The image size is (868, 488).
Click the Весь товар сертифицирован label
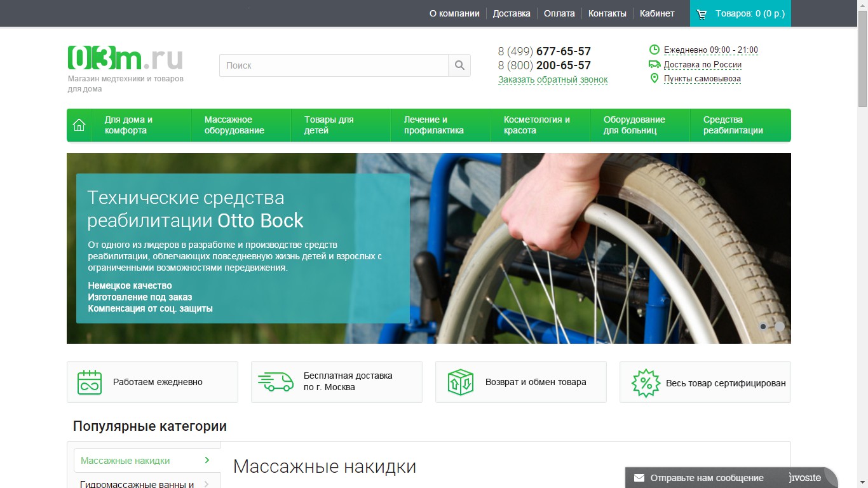[726, 383]
